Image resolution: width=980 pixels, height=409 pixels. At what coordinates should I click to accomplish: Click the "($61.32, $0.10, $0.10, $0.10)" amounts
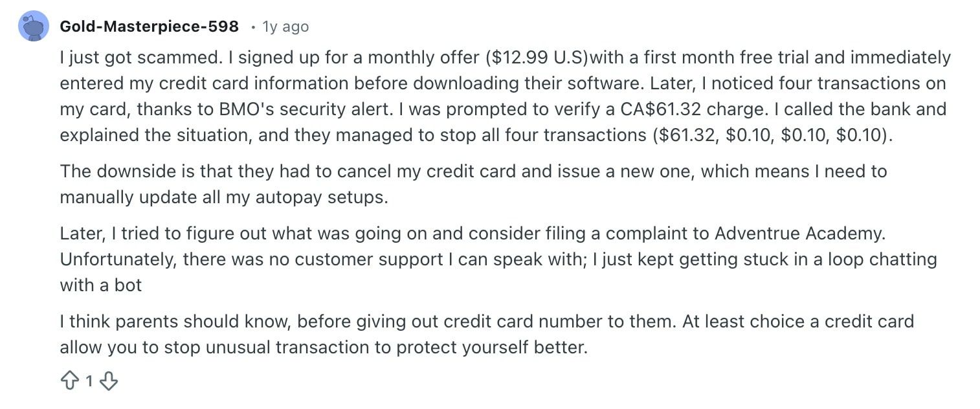tap(772, 135)
